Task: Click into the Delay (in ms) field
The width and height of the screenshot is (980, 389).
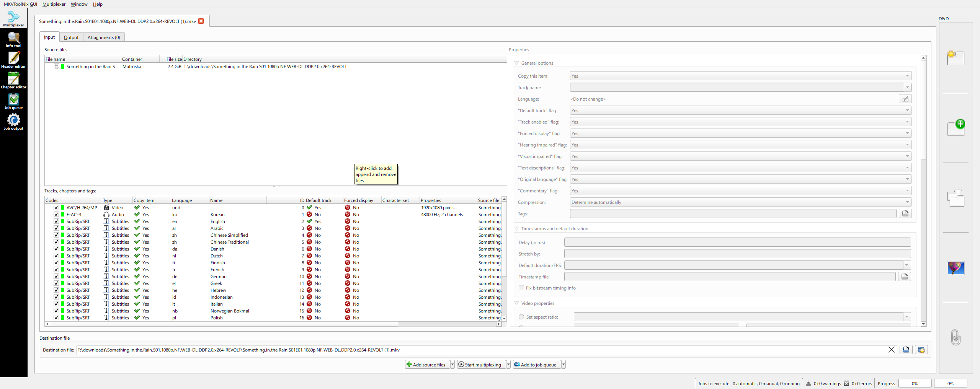Action: [737, 242]
